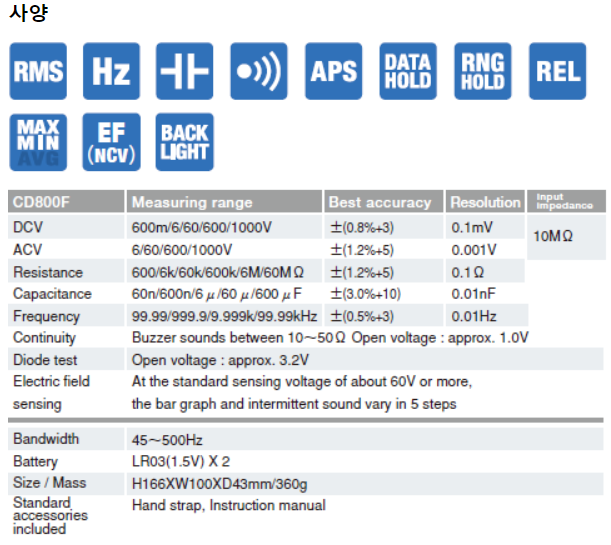Select the APS auto power save icon
The width and height of the screenshot is (611, 545).
coord(334,71)
